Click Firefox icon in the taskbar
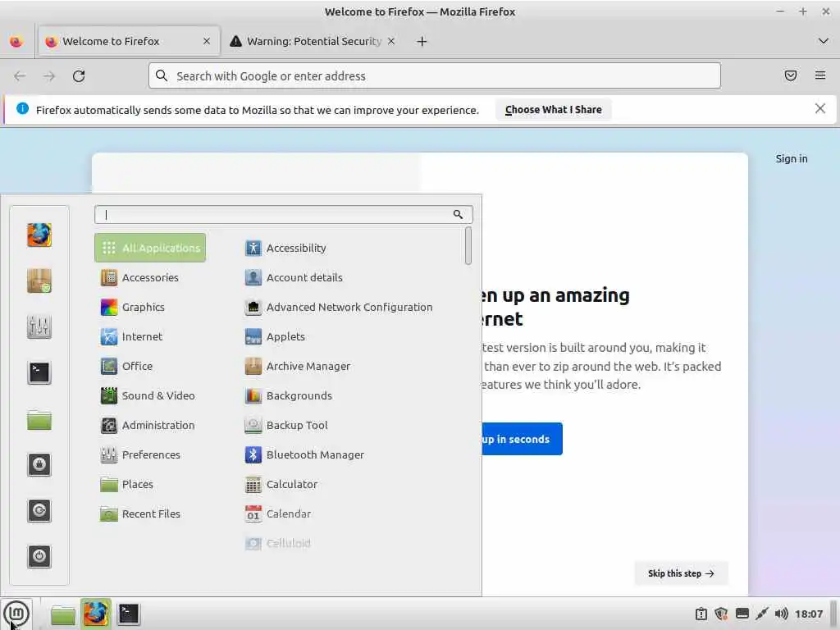This screenshot has width=840, height=630. tap(96, 614)
